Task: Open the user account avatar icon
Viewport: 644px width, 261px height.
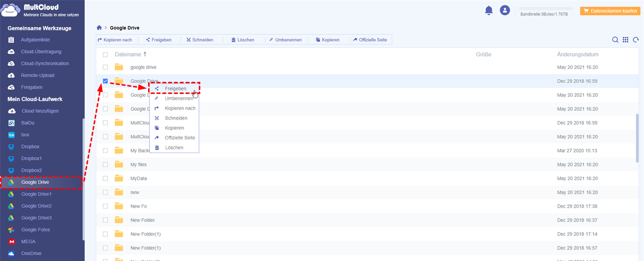Action: [505, 10]
